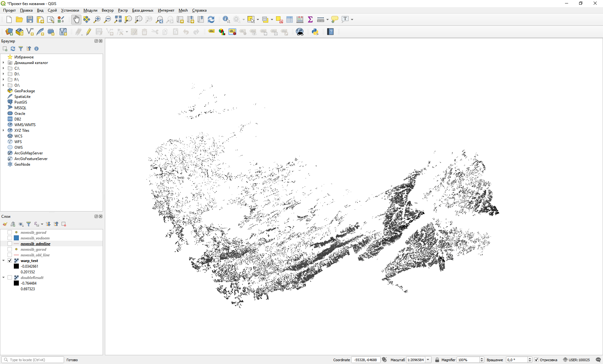Toggle visibility of novosib_obl_line layer
603x364 pixels.
(10, 255)
